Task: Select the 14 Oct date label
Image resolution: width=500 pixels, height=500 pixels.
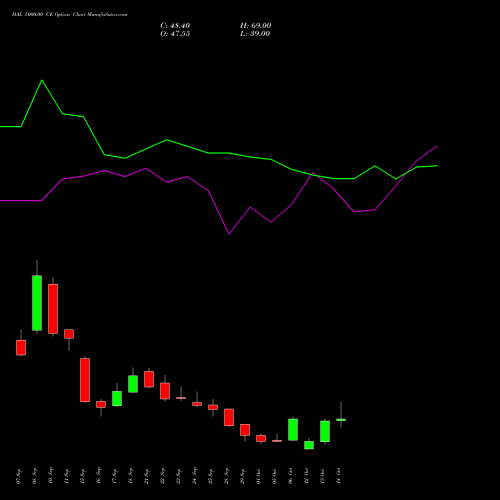Action: coord(339,476)
